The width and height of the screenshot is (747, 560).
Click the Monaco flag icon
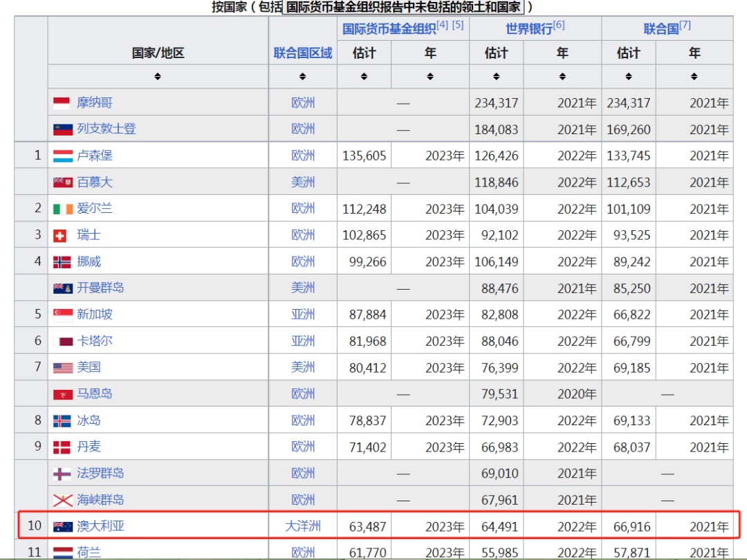pyautogui.click(x=62, y=103)
